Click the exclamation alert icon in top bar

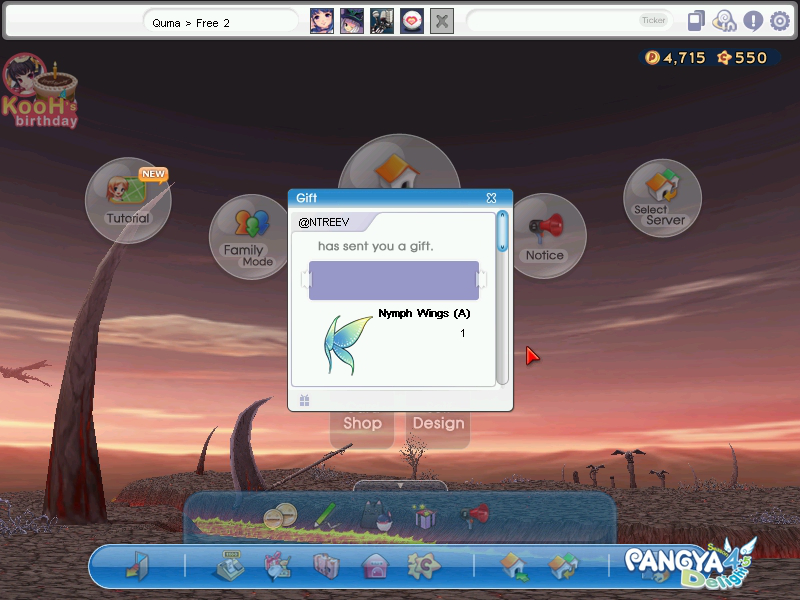tap(753, 21)
